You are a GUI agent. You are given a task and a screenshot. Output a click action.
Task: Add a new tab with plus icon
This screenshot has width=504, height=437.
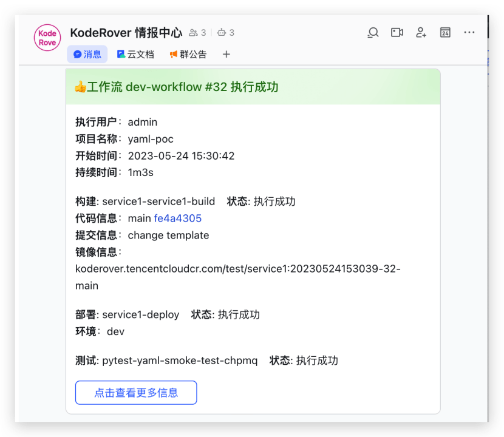[x=226, y=55]
